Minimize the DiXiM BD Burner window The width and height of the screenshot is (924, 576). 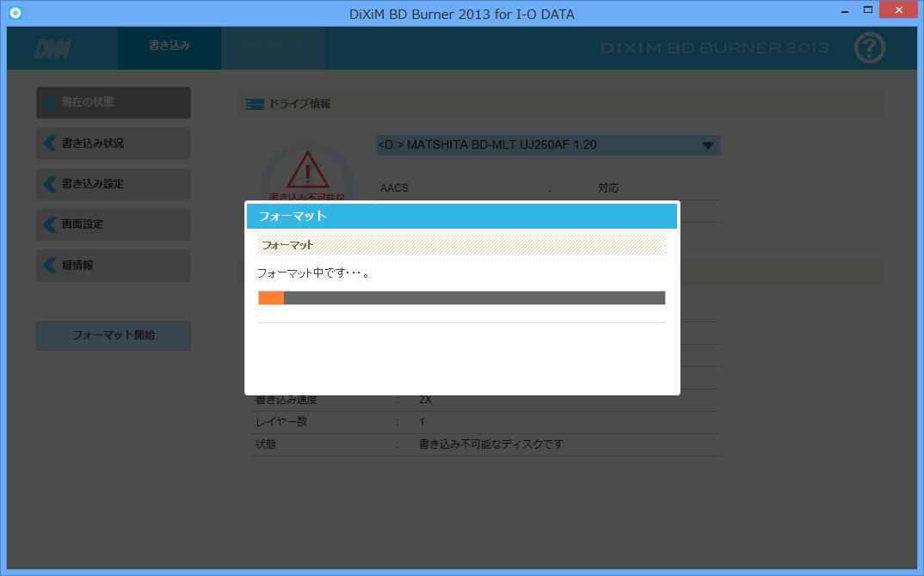coord(845,10)
